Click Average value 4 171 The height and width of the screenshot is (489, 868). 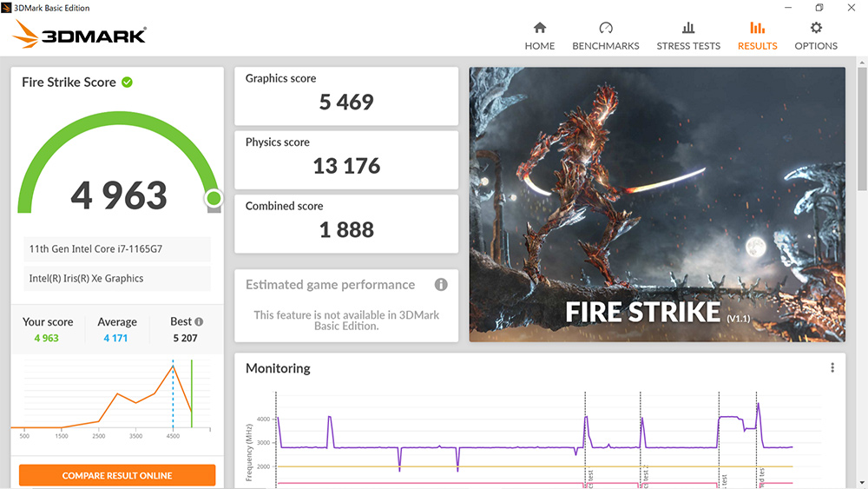[115, 338]
